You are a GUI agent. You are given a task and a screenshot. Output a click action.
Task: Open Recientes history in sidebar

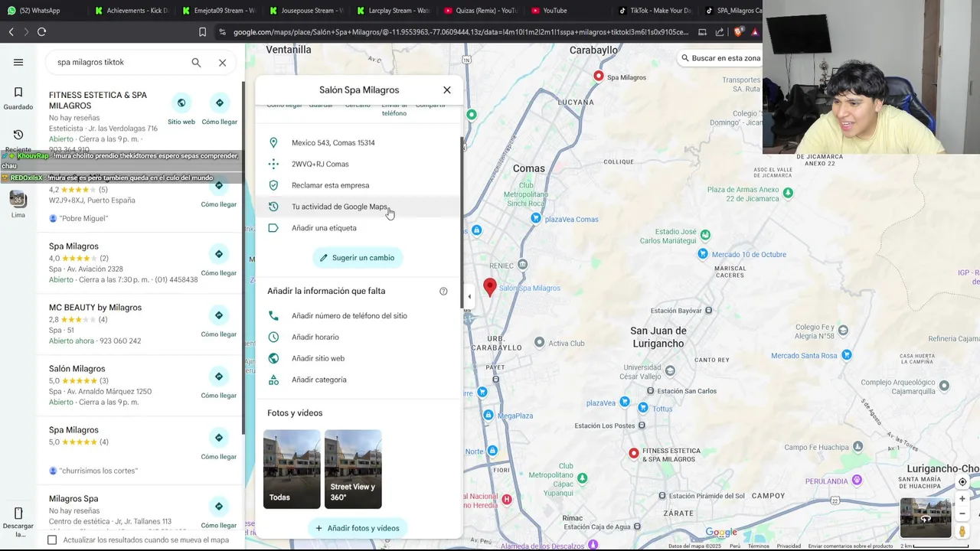(x=18, y=140)
